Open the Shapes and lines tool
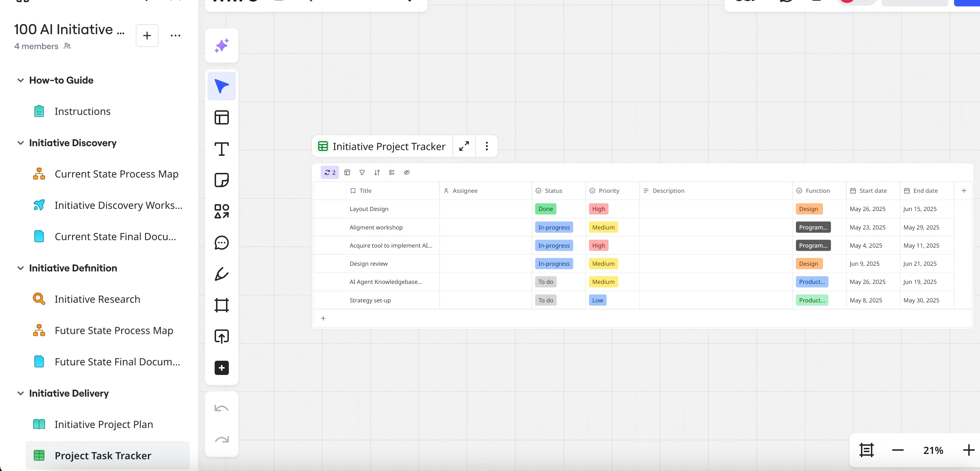The width and height of the screenshot is (980, 471). tap(221, 211)
